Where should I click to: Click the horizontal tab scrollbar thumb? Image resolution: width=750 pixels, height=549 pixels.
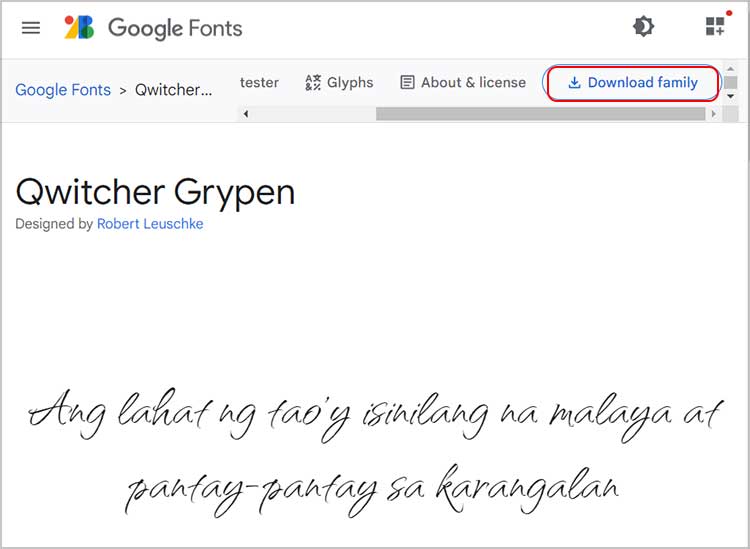[x=540, y=114]
